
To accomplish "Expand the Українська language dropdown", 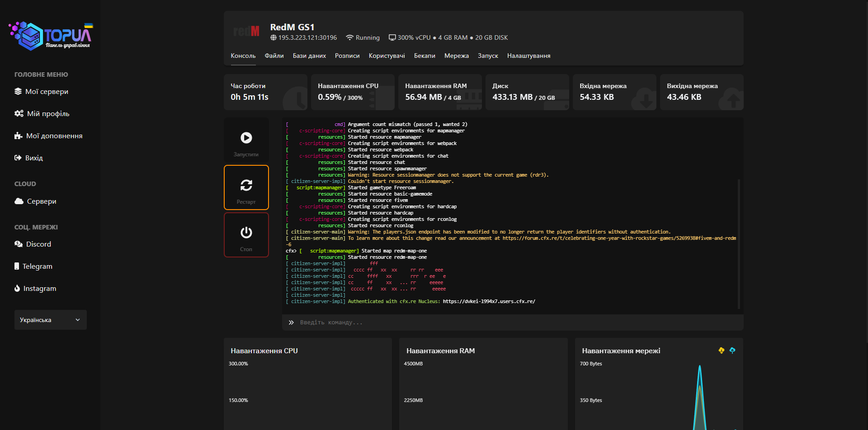I will [50, 320].
